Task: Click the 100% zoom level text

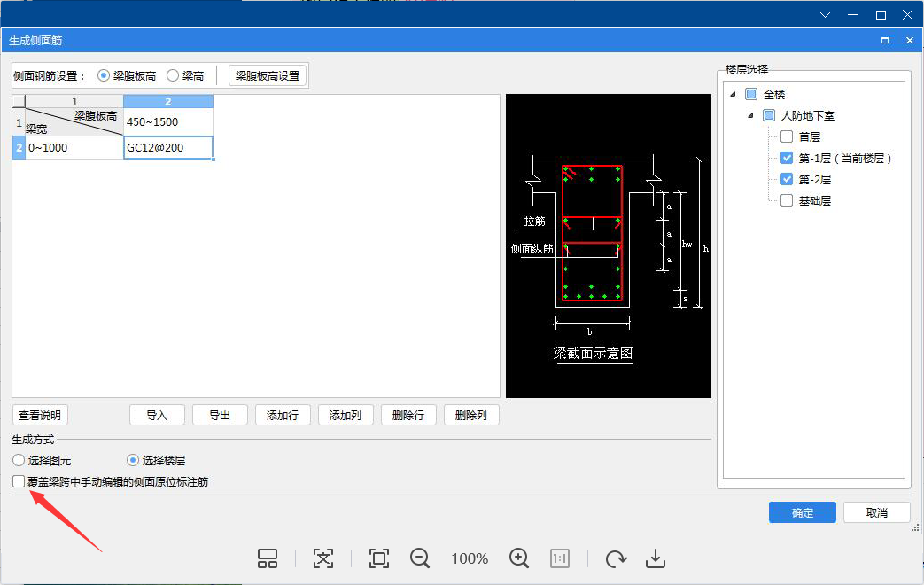Action: click(470, 558)
